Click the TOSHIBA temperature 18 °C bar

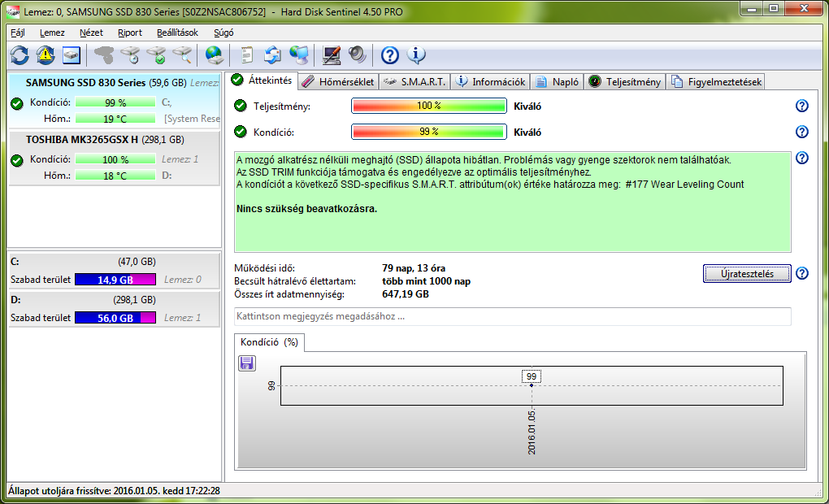115,176
